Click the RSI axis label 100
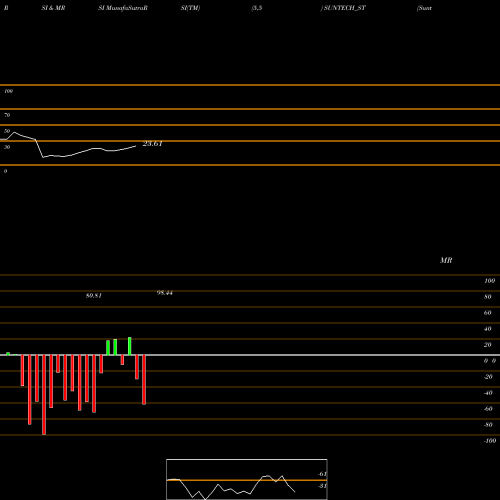The image size is (500, 500). (x=8, y=91)
